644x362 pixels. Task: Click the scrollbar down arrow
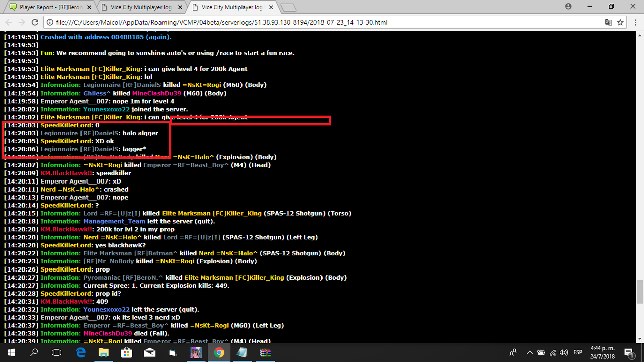(640, 340)
